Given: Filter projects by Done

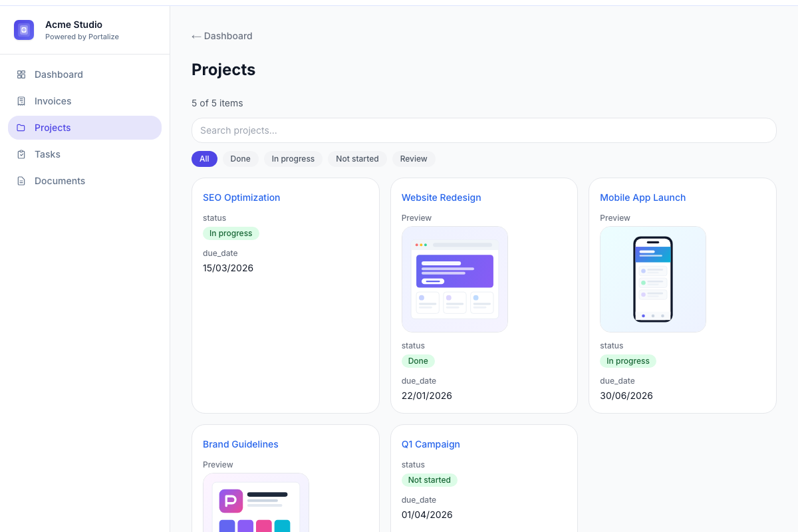Looking at the screenshot, I should click(241, 159).
